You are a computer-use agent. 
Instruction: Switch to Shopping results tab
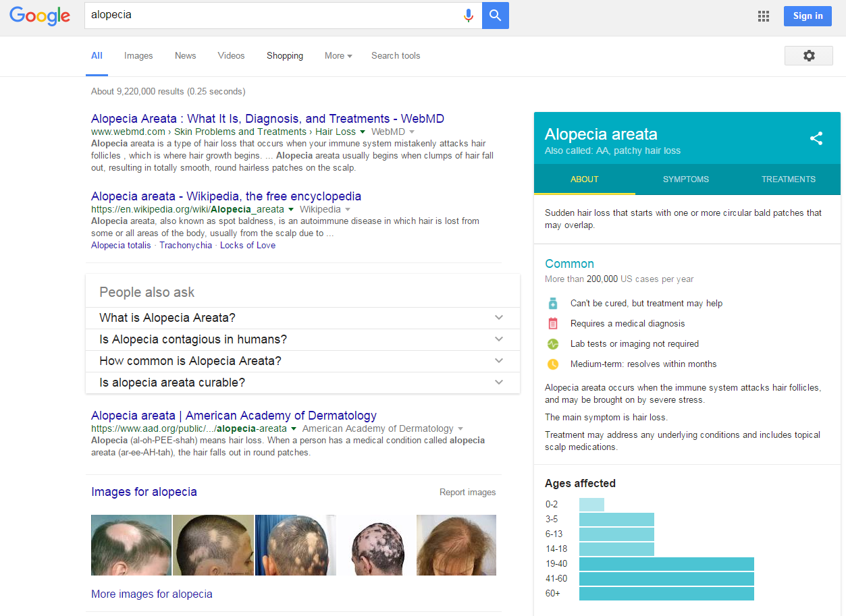coord(285,56)
